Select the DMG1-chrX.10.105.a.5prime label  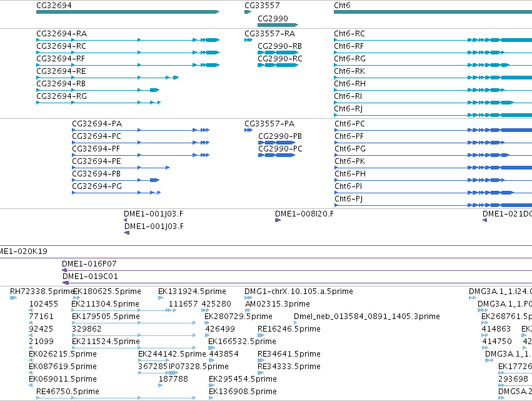click(x=299, y=292)
